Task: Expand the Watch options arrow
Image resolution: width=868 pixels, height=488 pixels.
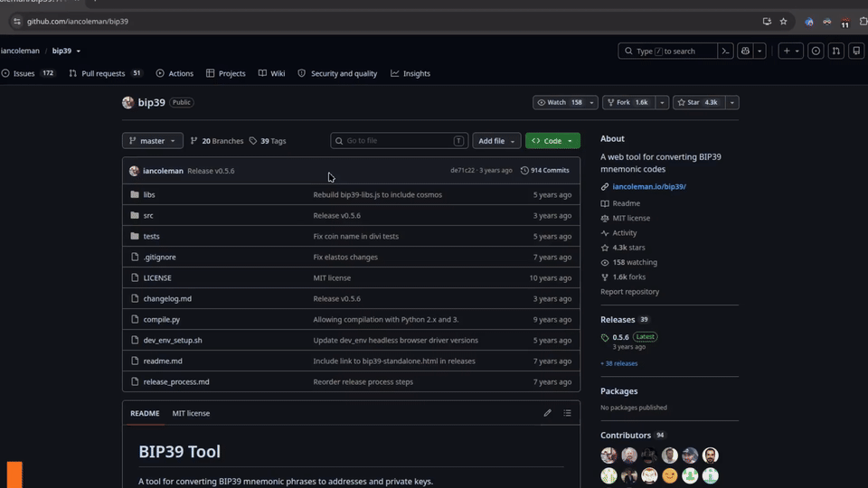Action: tap(591, 102)
